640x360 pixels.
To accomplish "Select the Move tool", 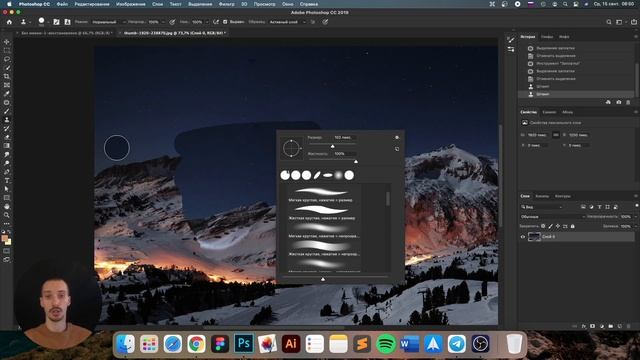I will pyautogui.click(x=7, y=42).
